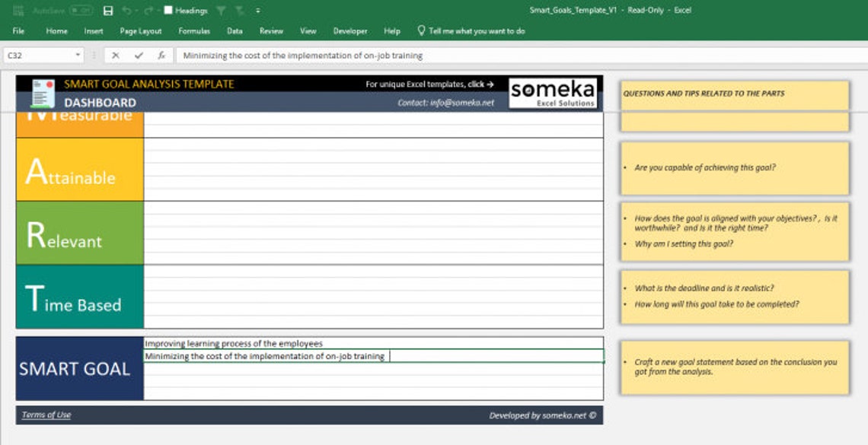The width and height of the screenshot is (868, 445).
Task: Confirm entry with the checkmark icon
Action: click(139, 56)
